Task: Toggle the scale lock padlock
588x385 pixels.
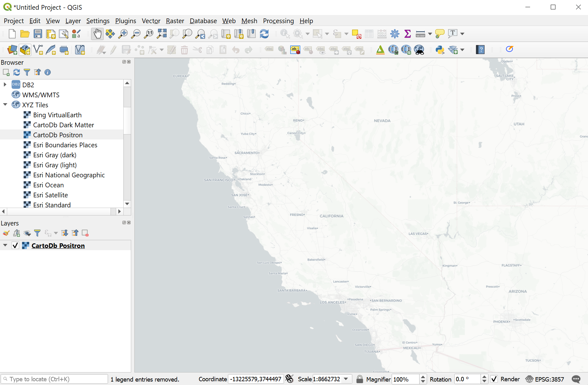Action: coord(360,379)
